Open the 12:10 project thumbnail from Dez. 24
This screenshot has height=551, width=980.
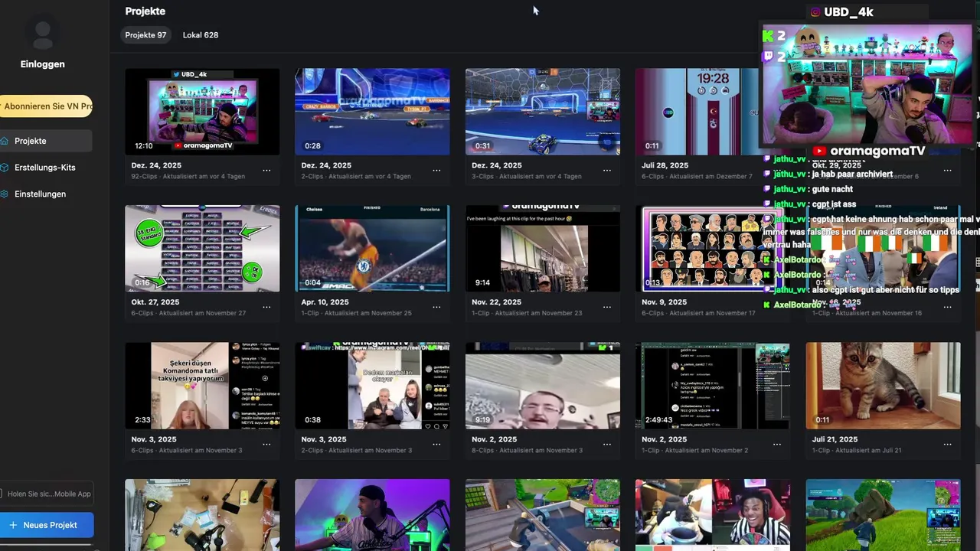click(202, 112)
